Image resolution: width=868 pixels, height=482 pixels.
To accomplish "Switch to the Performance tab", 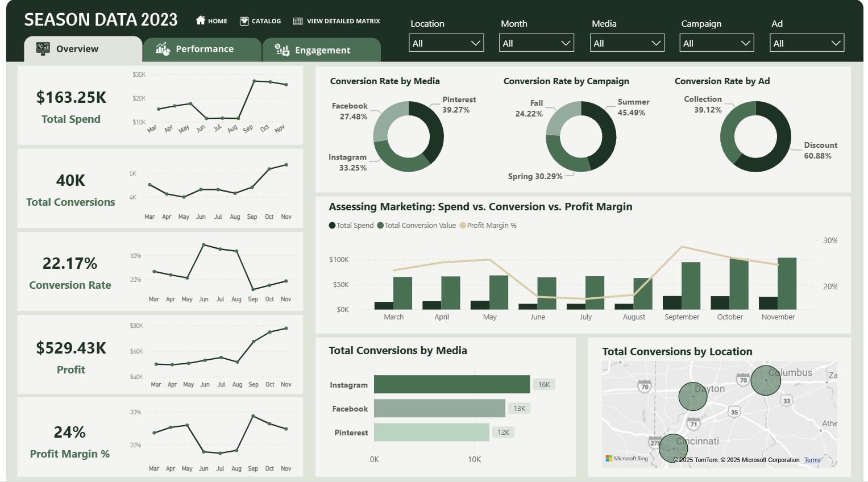I will 202,49.
